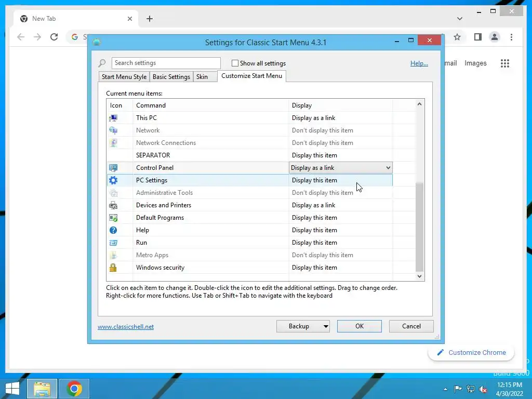
Task: Click the Default Programs command text
Action: (x=160, y=218)
